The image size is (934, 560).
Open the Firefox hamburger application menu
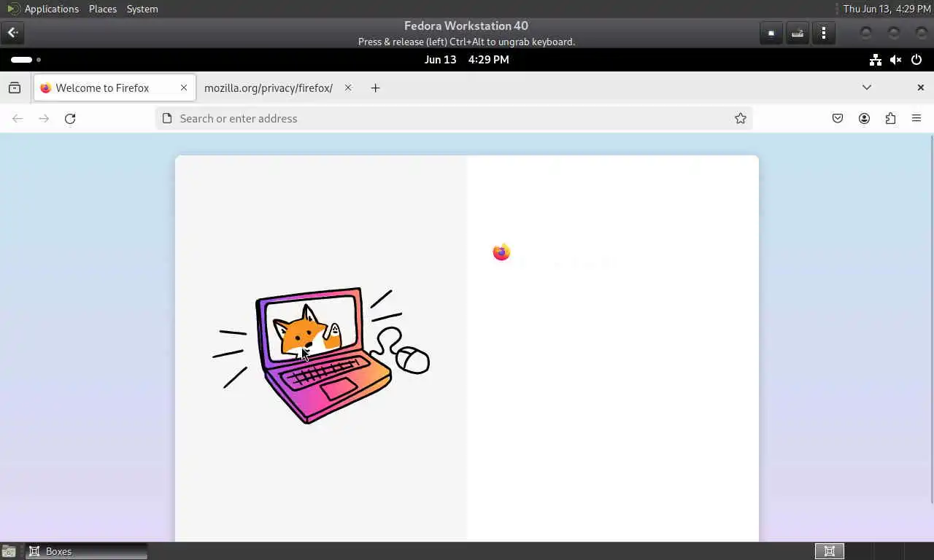click(916, 118)
